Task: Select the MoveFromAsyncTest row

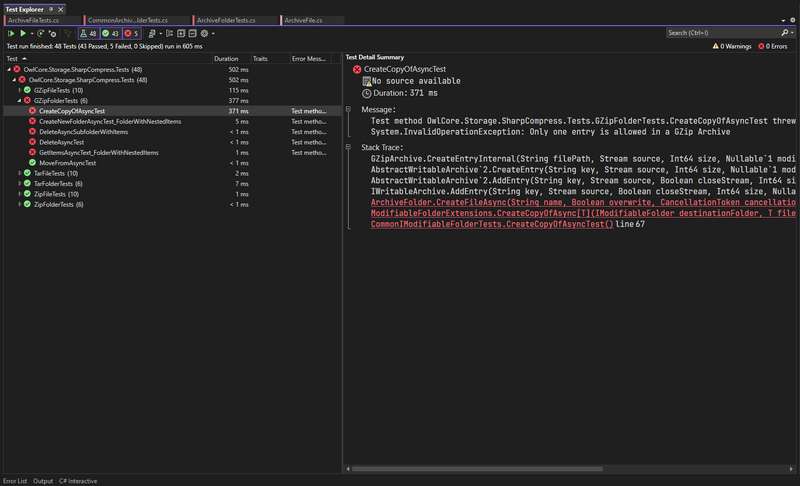Action: [x=172, y=163]
